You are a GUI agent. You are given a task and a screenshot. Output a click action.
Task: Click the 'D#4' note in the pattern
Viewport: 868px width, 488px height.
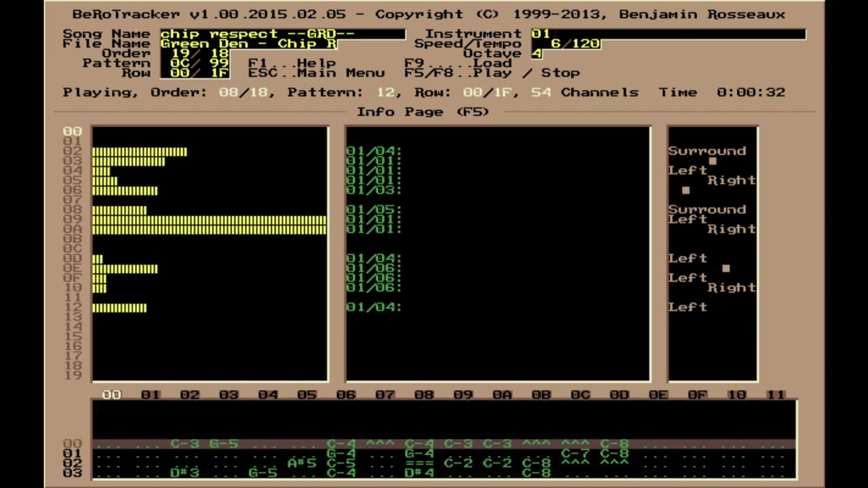point(419,472)
